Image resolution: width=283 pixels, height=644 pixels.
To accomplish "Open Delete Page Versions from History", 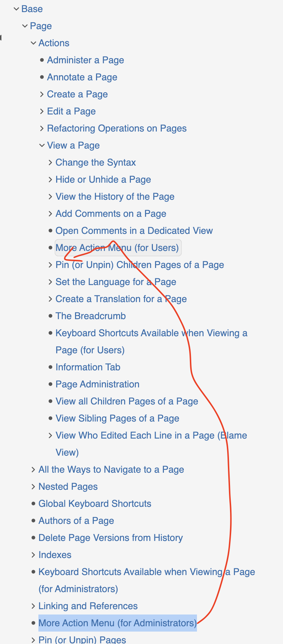I will 110,538.
